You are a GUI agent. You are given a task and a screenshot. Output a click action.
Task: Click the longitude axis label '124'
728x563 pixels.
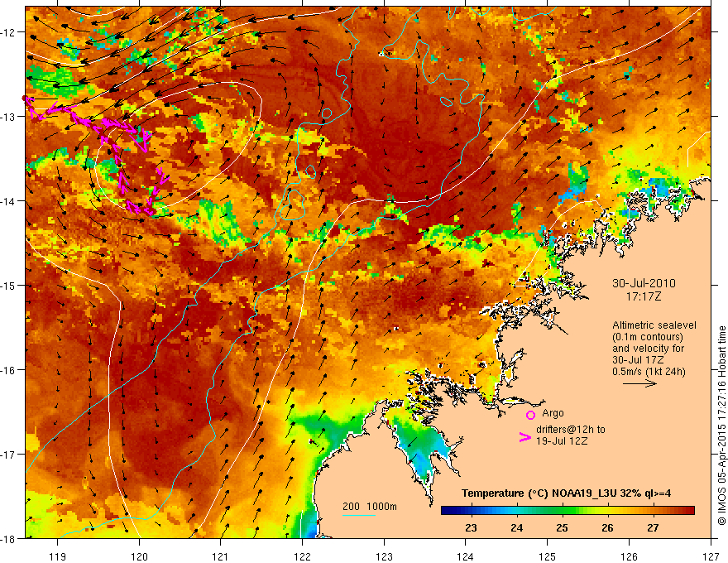coord(466,556)
